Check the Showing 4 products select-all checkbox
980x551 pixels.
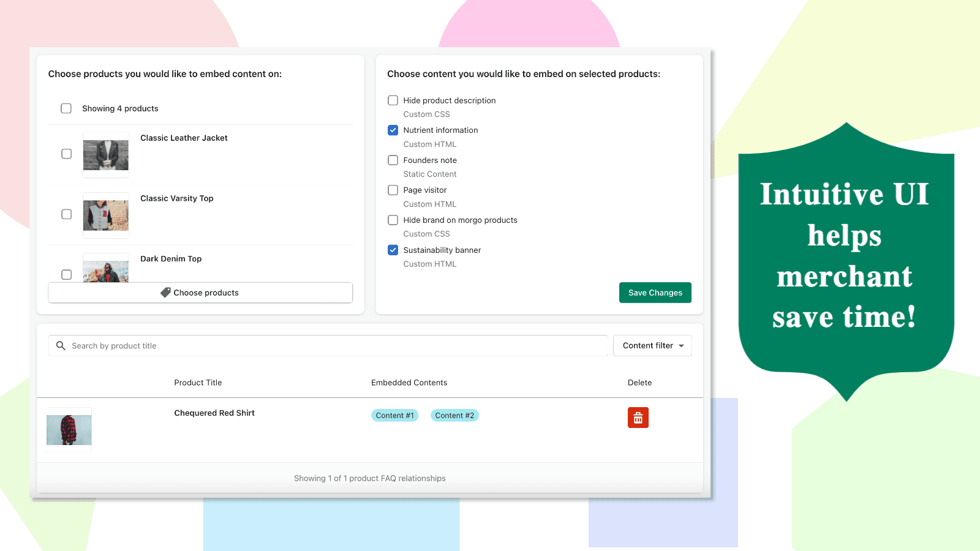tap(66, 108)
